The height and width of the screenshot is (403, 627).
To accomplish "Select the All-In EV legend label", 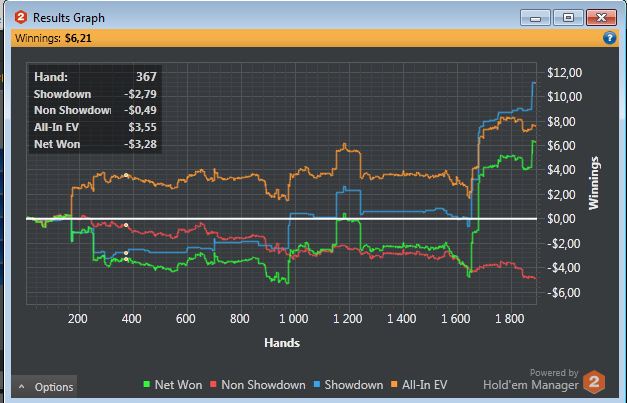I will [424, 385].
